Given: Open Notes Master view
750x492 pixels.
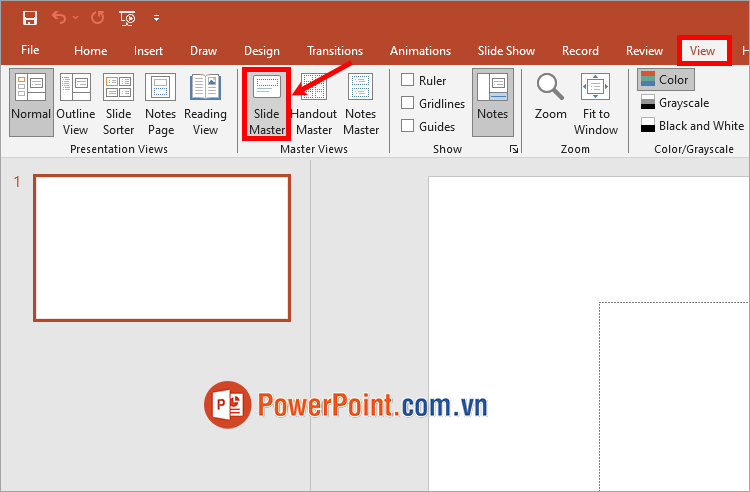Looking at the screenshot, I should click(361, 102).
